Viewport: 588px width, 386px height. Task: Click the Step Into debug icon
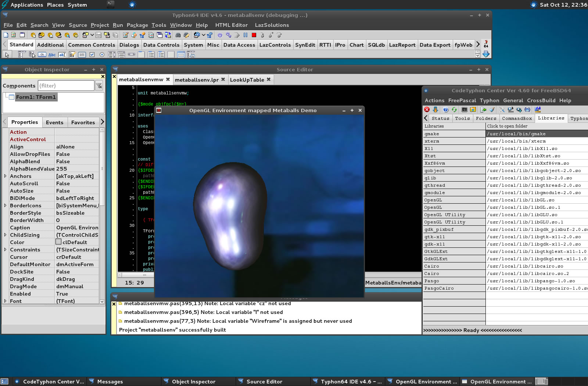coord(262,35)
